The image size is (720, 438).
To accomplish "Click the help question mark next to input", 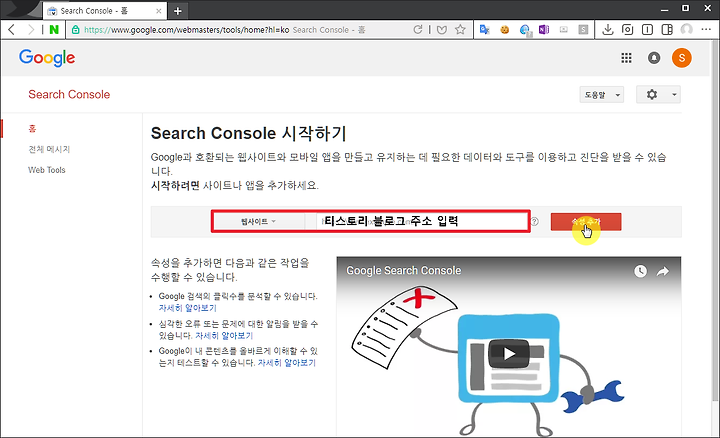I will point(534,222).
